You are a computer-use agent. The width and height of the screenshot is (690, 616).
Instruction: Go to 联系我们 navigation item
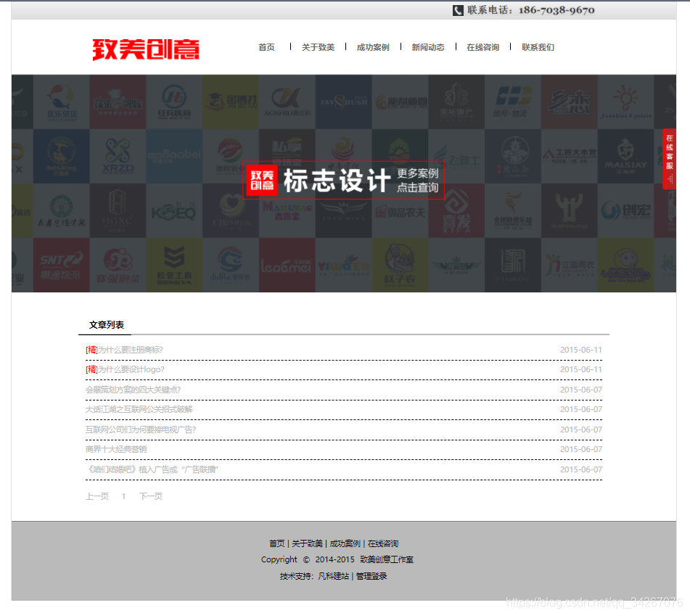tap(538, 47)
